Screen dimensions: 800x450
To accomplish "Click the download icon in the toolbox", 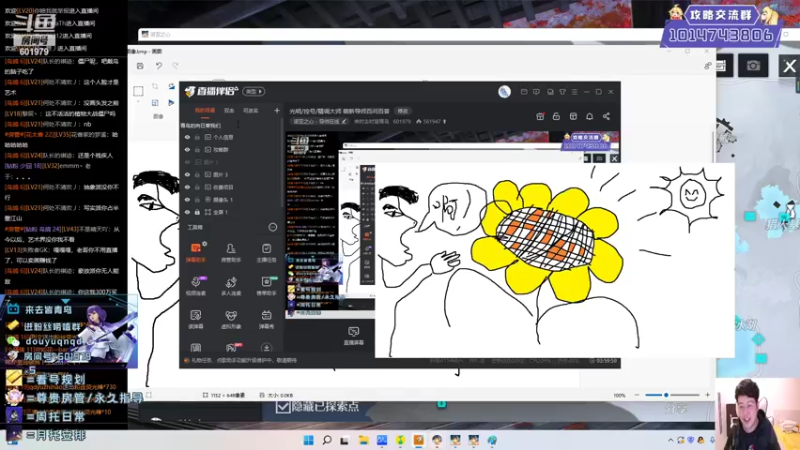I will (x=266, y=348).
